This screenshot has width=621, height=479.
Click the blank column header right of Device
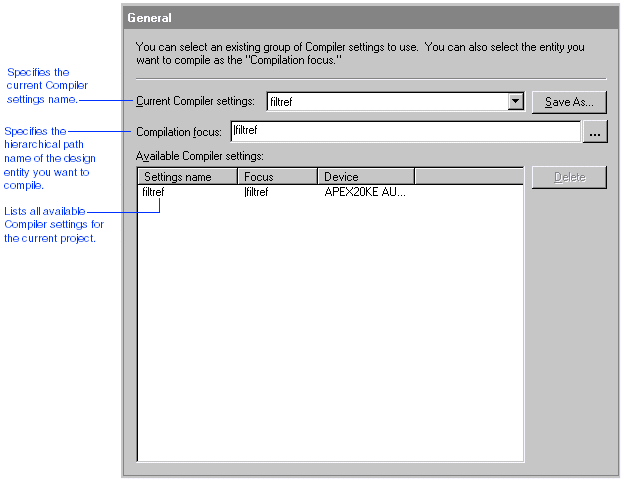468,177
